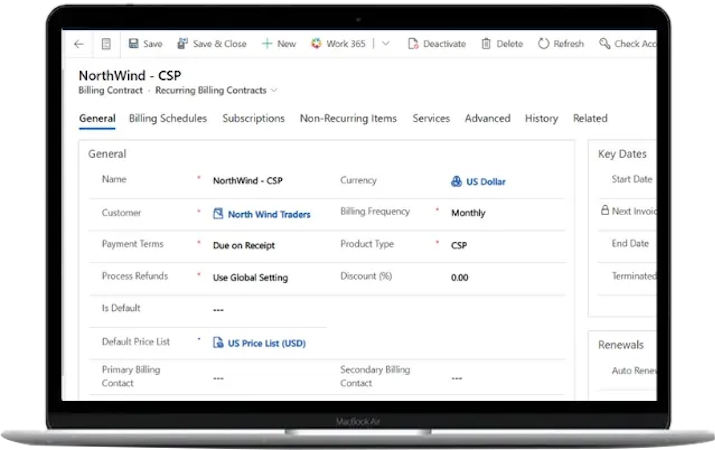Click the New button label
Image resolution: width=715 pixels, height=450 pixels.
[286, 44]
